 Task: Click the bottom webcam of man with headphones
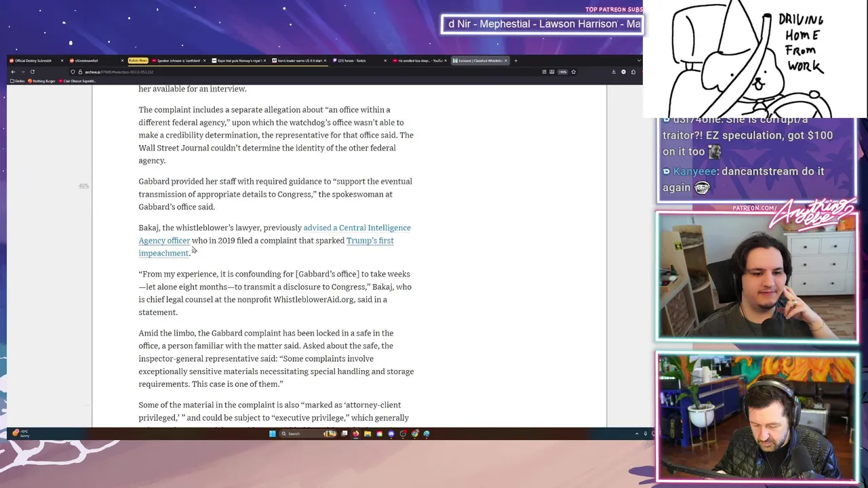point(757,416)
